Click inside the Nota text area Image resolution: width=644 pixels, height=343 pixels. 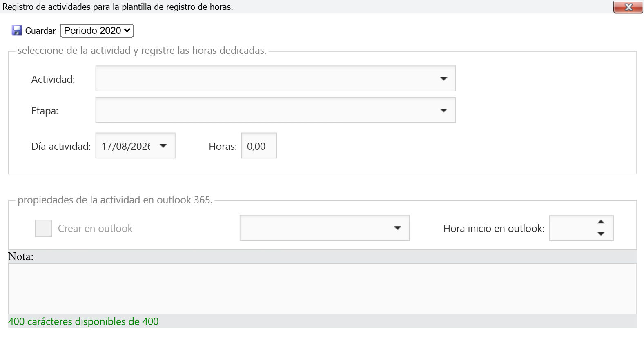click(x=323, y=289)
